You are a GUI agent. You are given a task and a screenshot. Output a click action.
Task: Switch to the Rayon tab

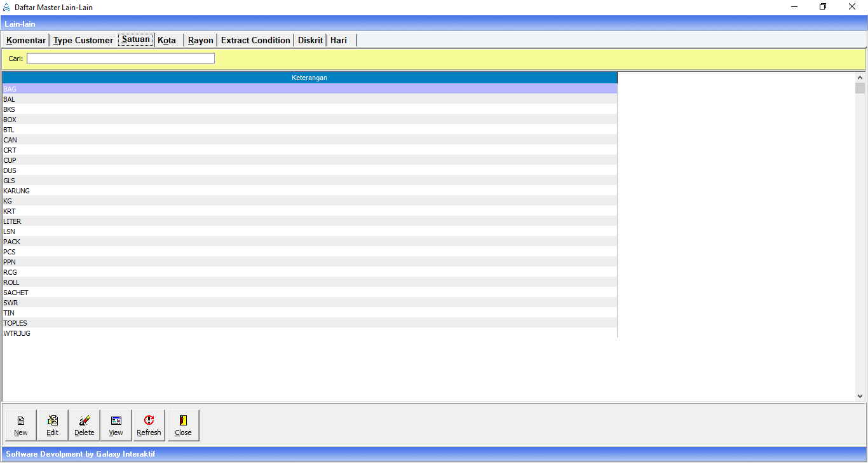(x=201, y=40)
